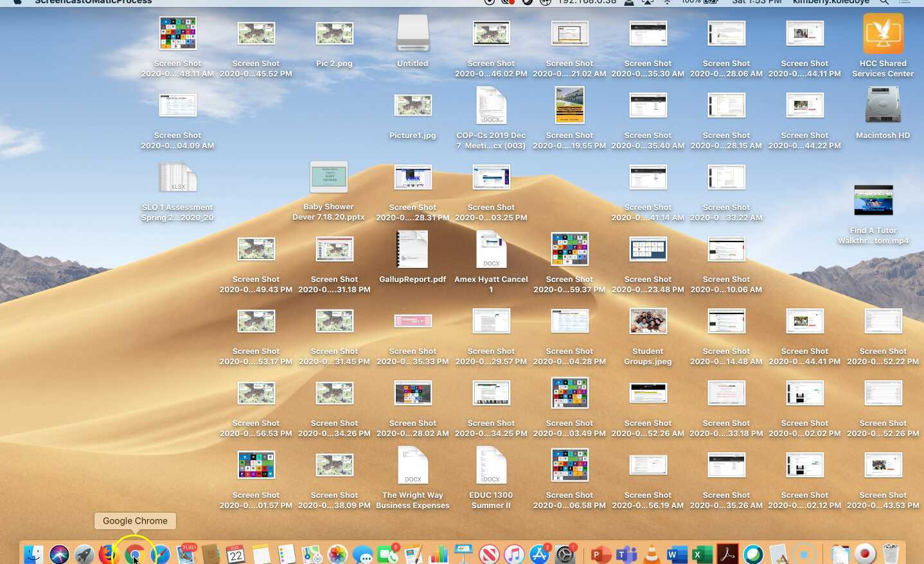This screenshot has width=924, height=564.
Task: Open Spotlight search in menu bar
Action: (884, 2)
